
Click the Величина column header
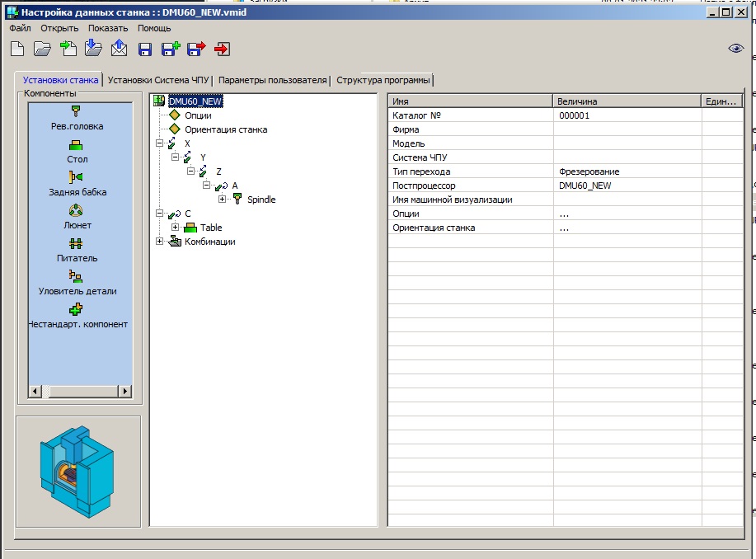pyautogui.click(x=627, y=101)
